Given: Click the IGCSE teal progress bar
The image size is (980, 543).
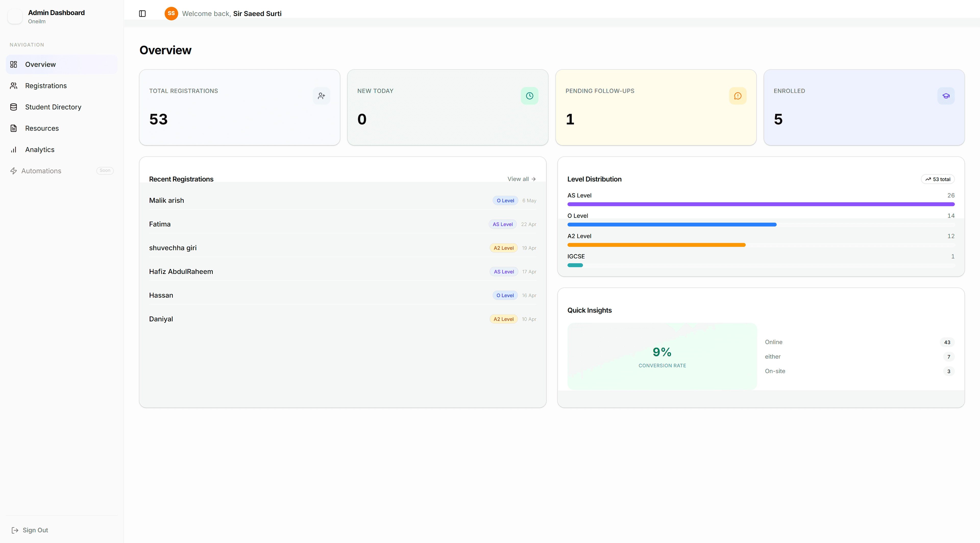Looking at the screenshot, I should coord(575,266).
